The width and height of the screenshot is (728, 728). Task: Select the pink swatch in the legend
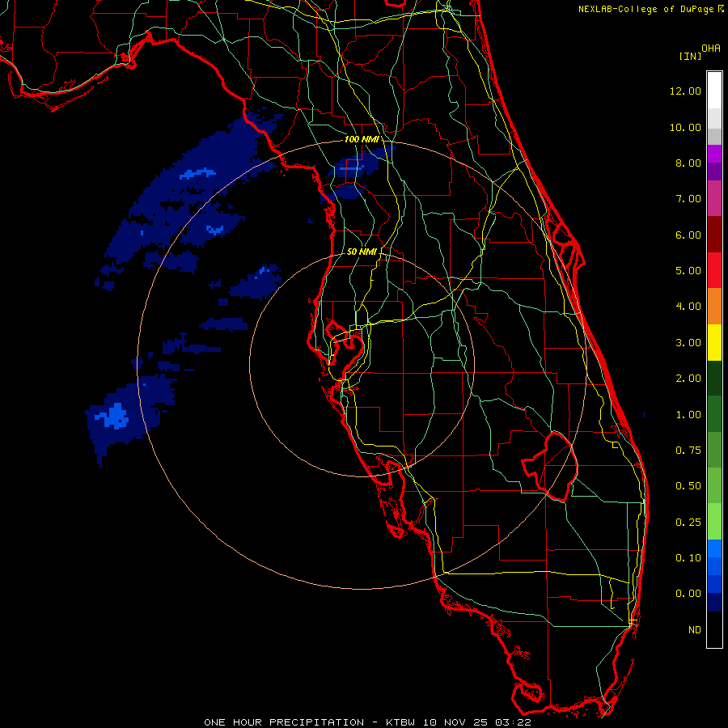click(x=714, y=198)
